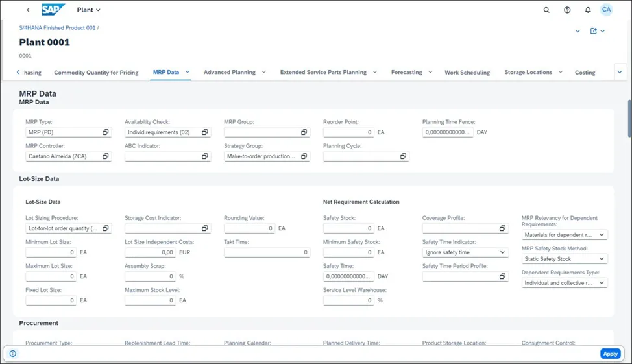Follow the S/4HANA Finished Product 001 breadcrumb link
Screen dimensions: 632x364
58,28
